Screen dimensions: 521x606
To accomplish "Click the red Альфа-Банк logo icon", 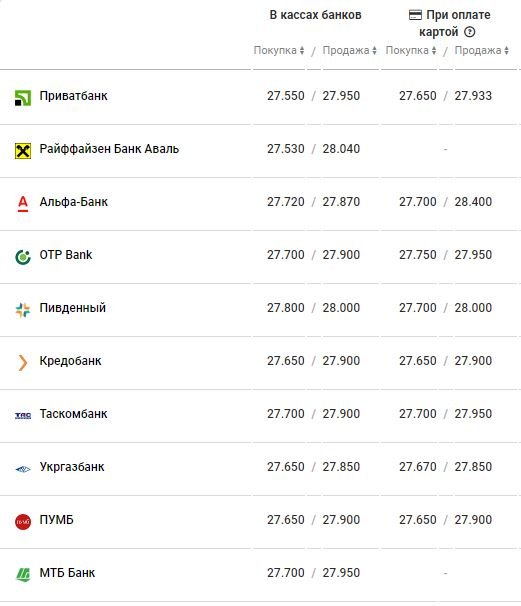I will [x=23, y=204].
